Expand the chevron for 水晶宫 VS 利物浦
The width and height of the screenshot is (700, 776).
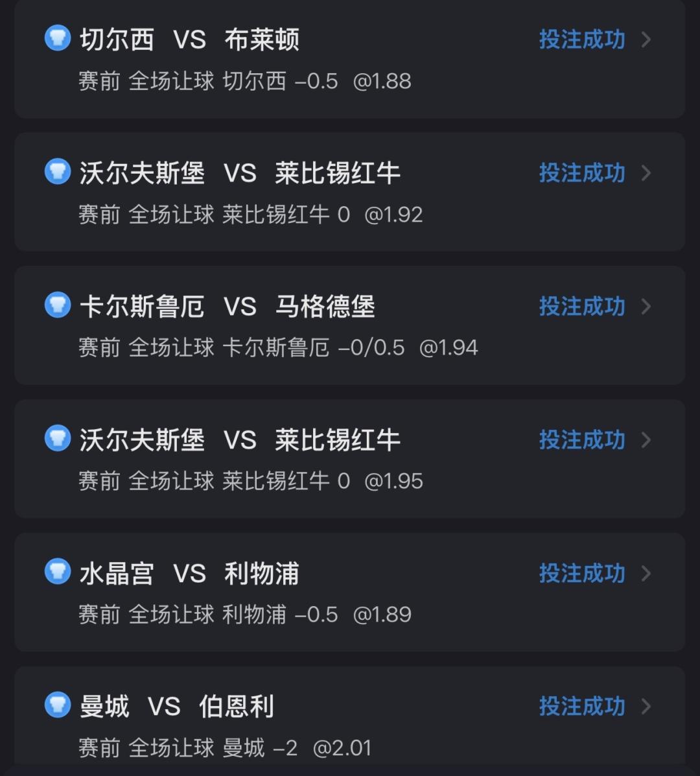(646, 574)
